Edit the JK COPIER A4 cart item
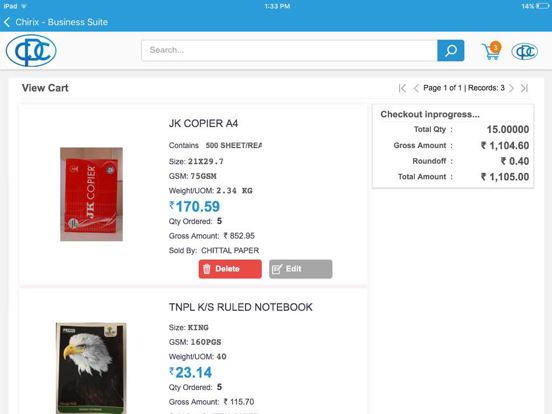 [300, 269]
